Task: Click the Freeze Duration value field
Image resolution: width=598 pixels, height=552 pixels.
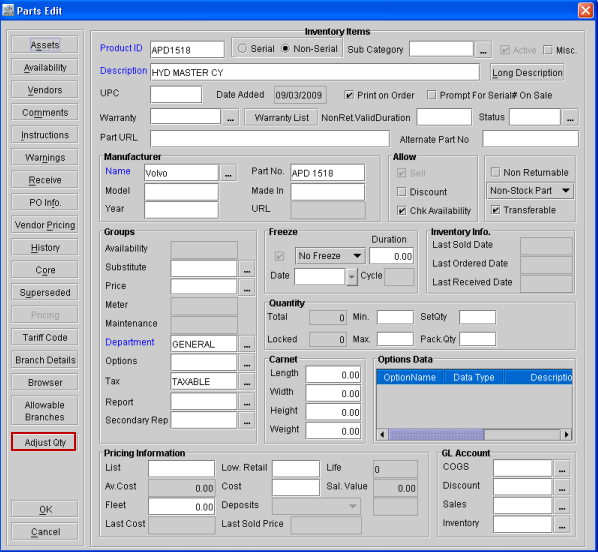Action: pos(391,256)
